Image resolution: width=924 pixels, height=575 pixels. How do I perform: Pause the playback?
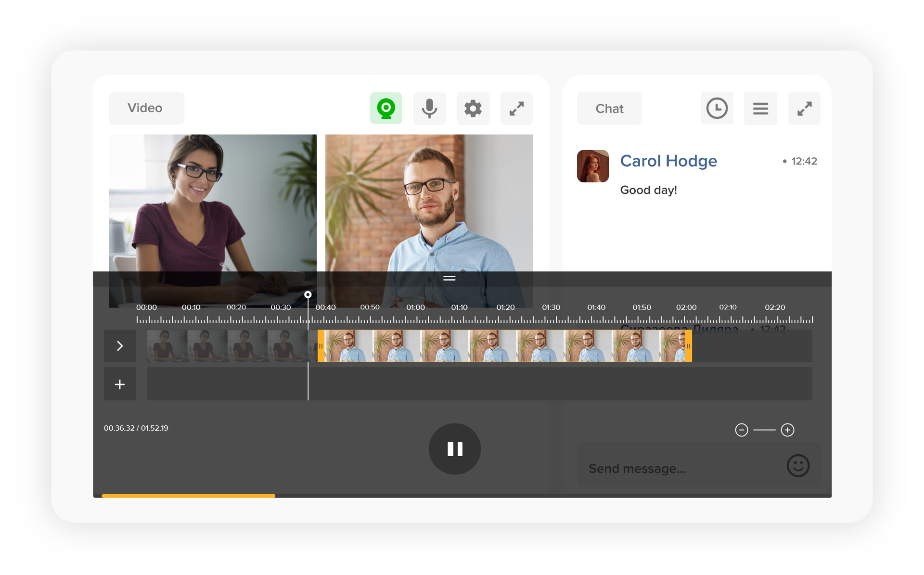click(x=454, y=448)
